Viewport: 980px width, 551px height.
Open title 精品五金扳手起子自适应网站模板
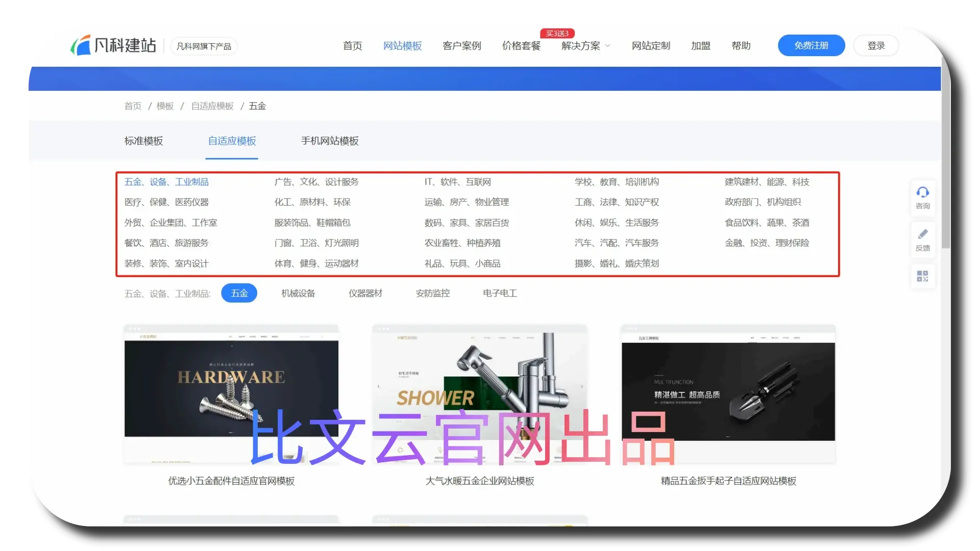728,481
